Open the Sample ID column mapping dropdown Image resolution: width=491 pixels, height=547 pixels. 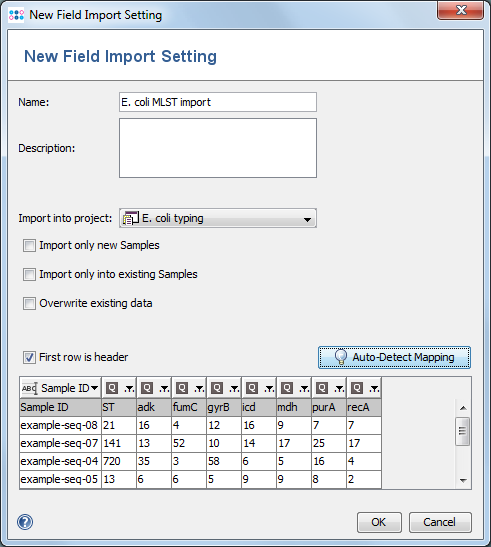94,388
